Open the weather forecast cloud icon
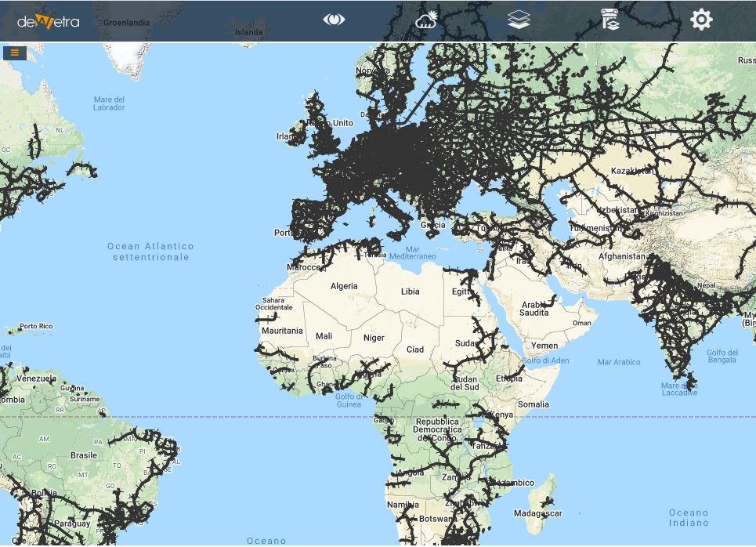 [x=427, y=20]
